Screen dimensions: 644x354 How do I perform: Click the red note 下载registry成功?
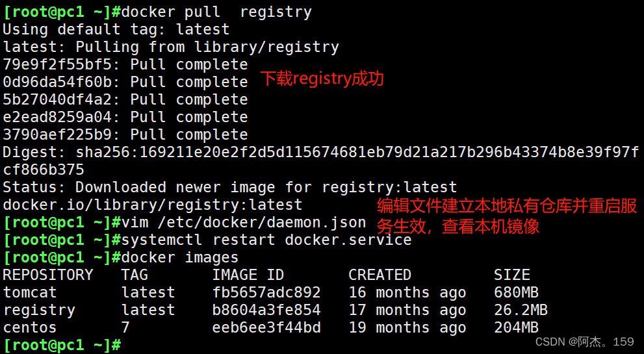point(322,79)
